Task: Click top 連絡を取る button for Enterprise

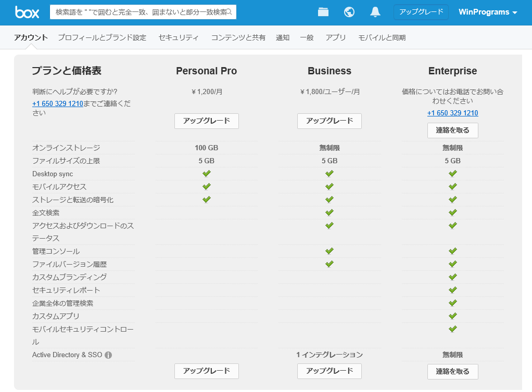Action: click(x=452, y=130)
